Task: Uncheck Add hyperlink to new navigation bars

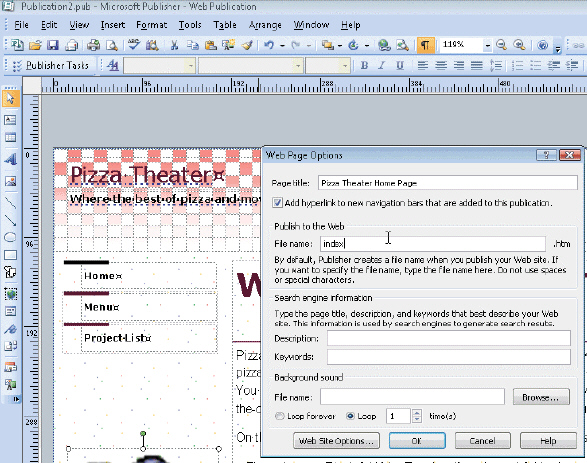Action: pos(277,203)
